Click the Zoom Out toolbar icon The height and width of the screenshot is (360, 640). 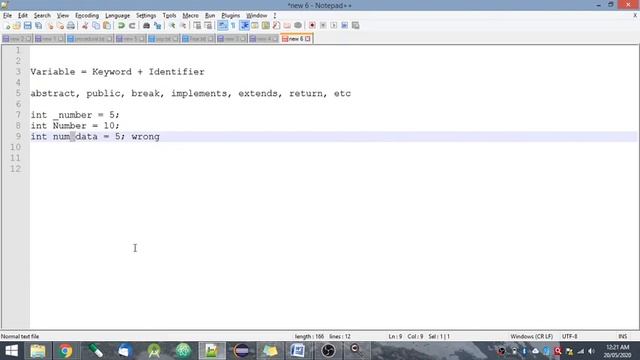pyautogui.click(x=183, y=26)
